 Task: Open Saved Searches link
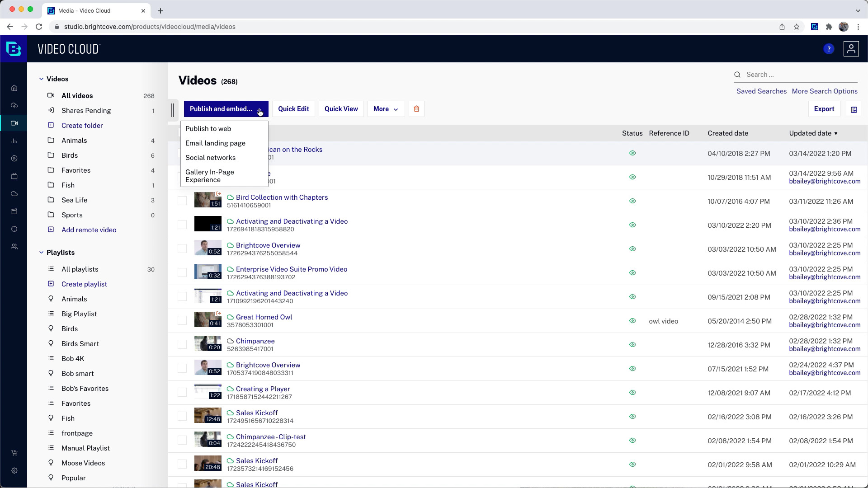click(761, 91)
